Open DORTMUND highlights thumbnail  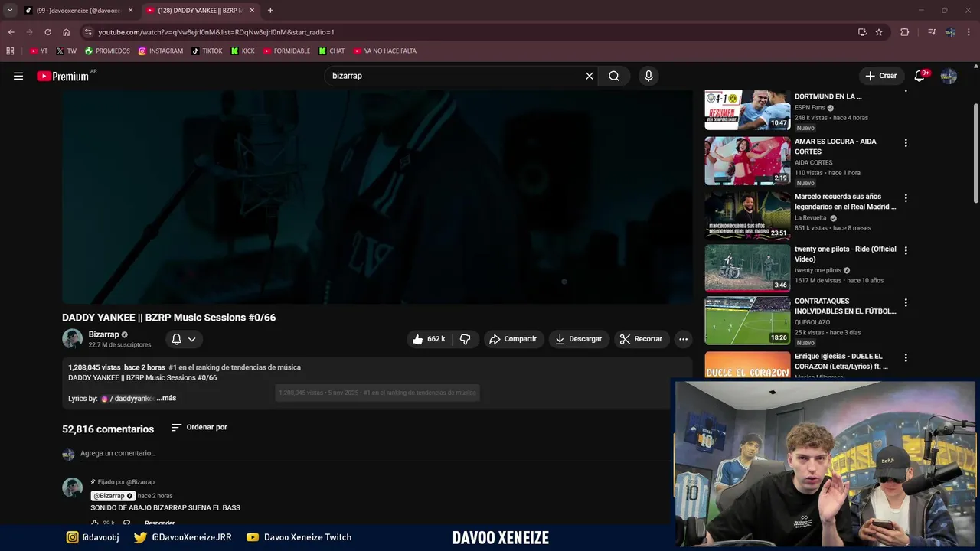747,110
